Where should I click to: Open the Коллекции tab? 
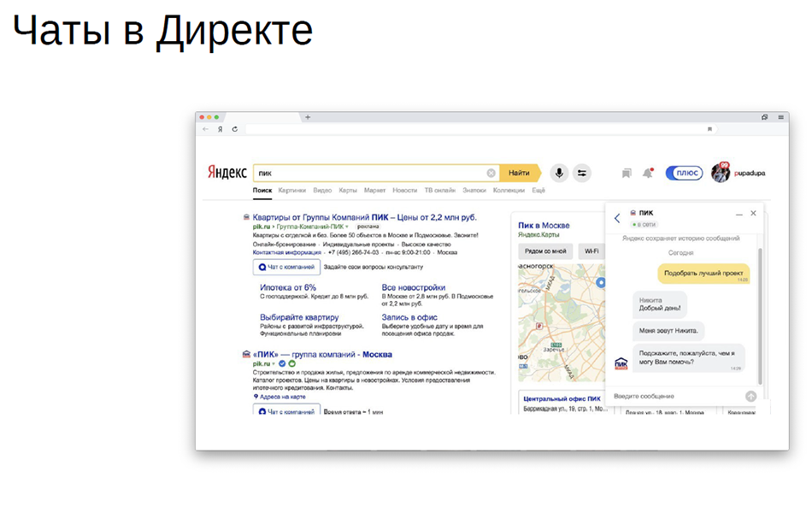pos(509,190)
